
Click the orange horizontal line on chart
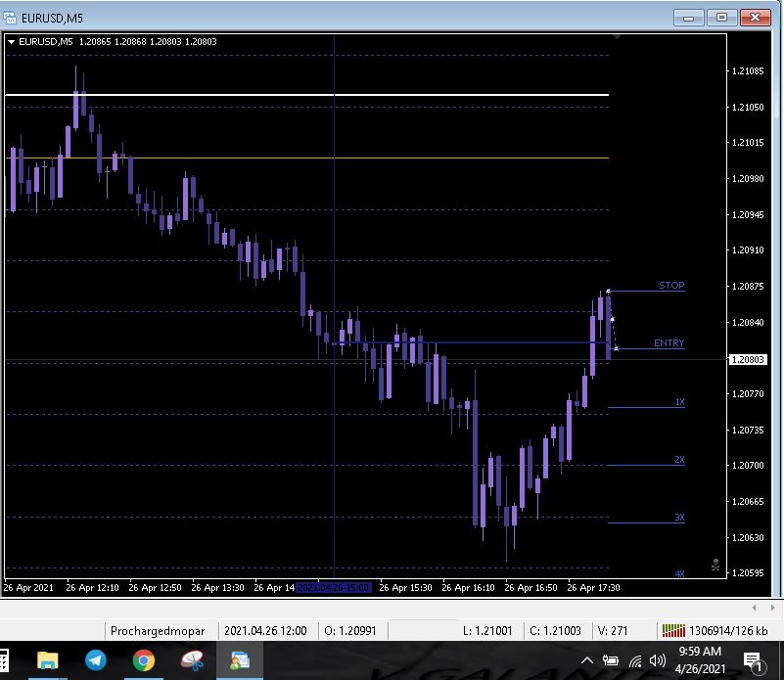coord(306,158)
